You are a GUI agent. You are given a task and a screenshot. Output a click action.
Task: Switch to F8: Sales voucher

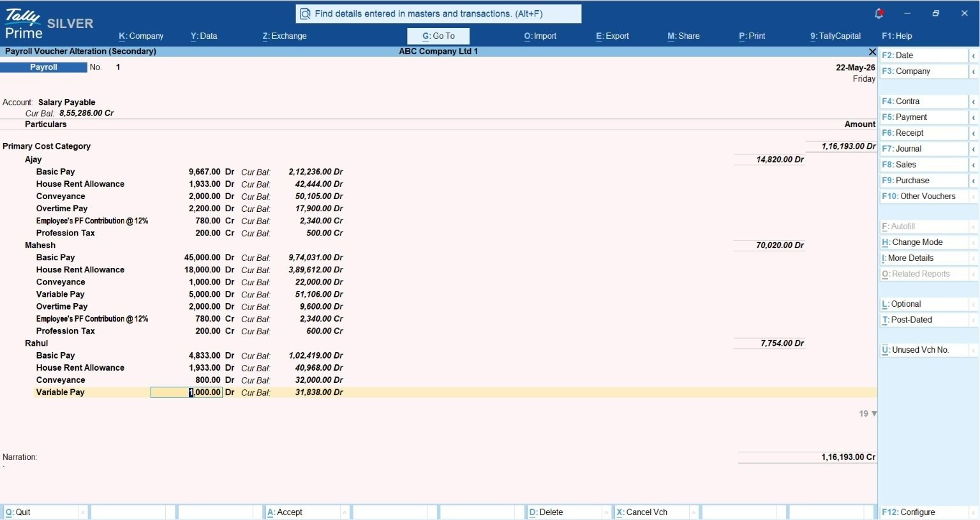925,165
